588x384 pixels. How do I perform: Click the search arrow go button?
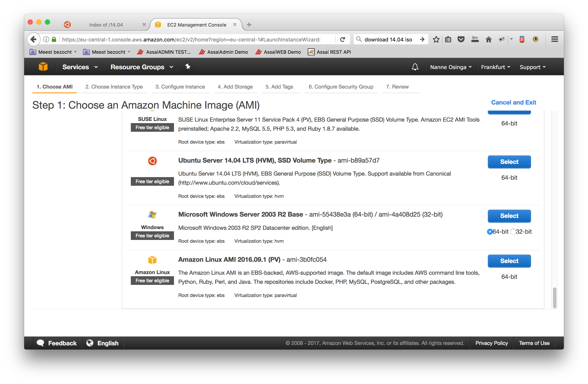(x=422, y=39)
